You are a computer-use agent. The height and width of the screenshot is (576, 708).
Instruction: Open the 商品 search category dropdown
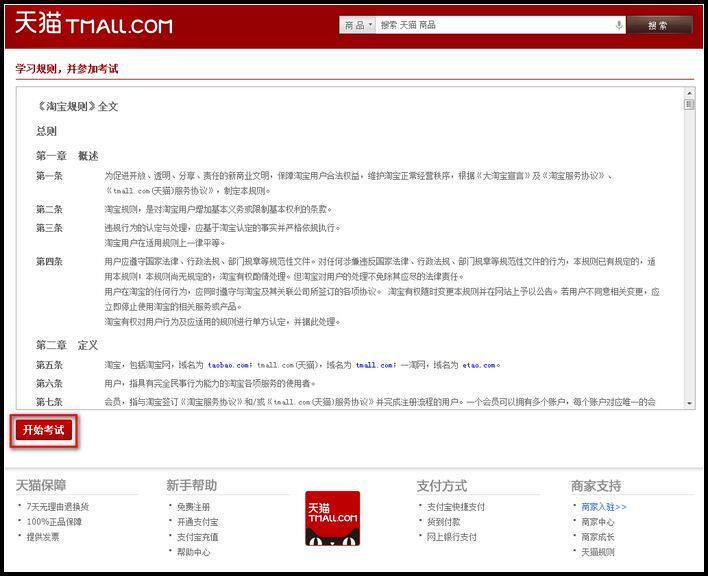tap(358, 25)
